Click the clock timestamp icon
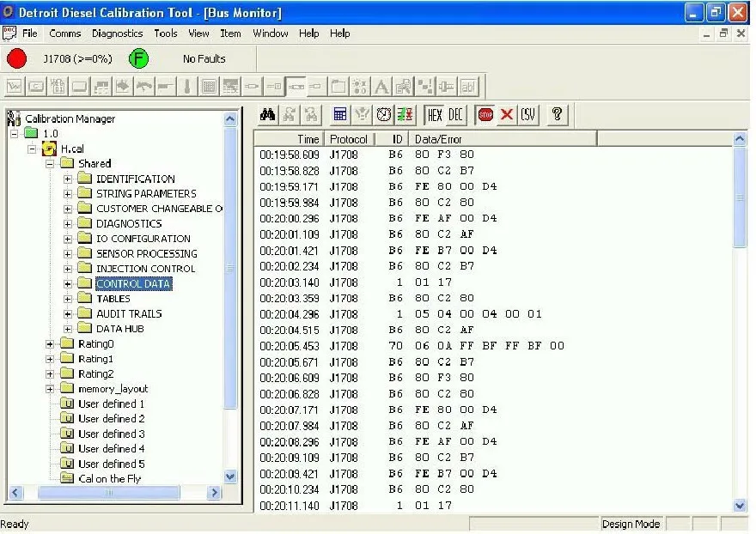The height and width of the screenshot is (534, 756). 384,115
